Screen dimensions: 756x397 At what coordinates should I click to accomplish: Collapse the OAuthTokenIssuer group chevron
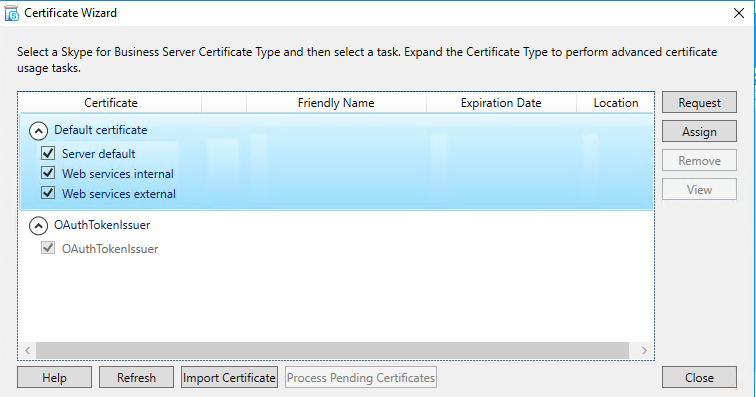pos(39,226)
